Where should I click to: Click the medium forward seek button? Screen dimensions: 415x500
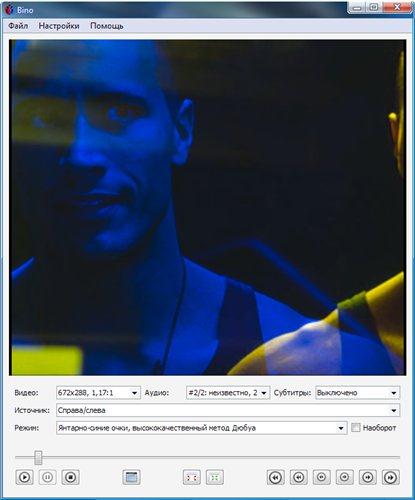[x=368, y=477]
